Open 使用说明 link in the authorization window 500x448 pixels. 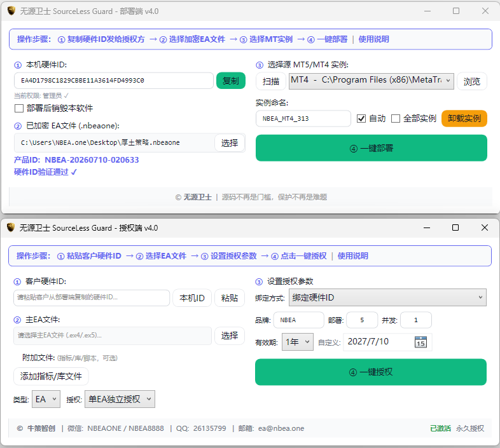pos(352,256)
